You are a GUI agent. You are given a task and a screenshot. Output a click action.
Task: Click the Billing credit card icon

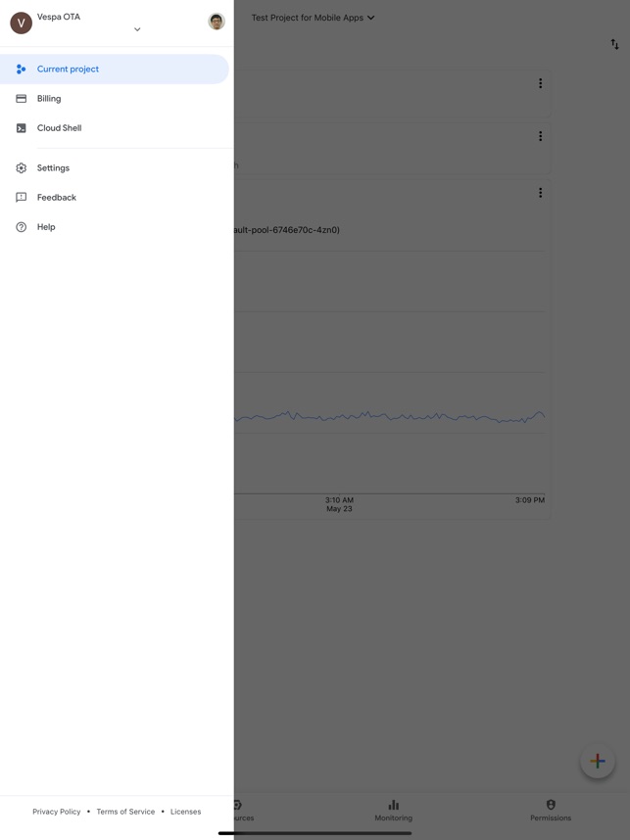[21, 99]
